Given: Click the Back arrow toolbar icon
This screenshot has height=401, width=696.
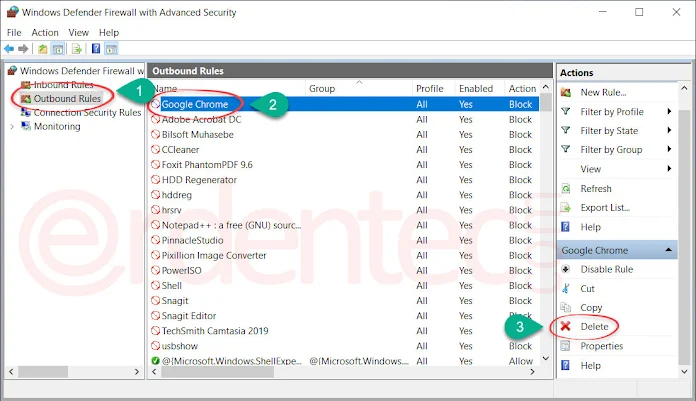Looking at the screenshot, I should (9, 49).
